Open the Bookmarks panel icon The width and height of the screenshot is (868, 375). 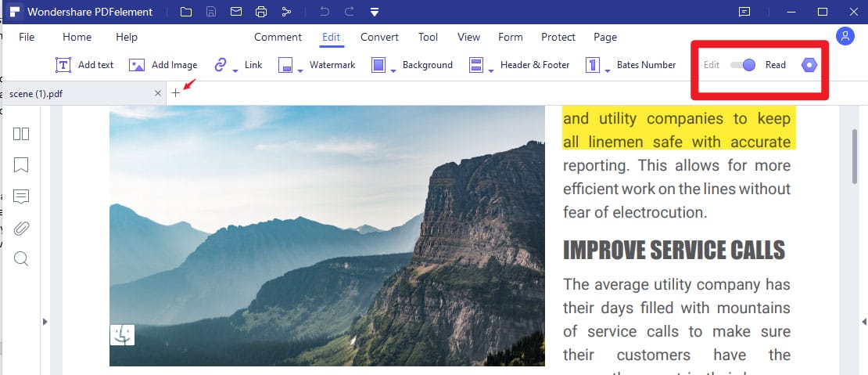pyautogui.click(x=21, y=165)
